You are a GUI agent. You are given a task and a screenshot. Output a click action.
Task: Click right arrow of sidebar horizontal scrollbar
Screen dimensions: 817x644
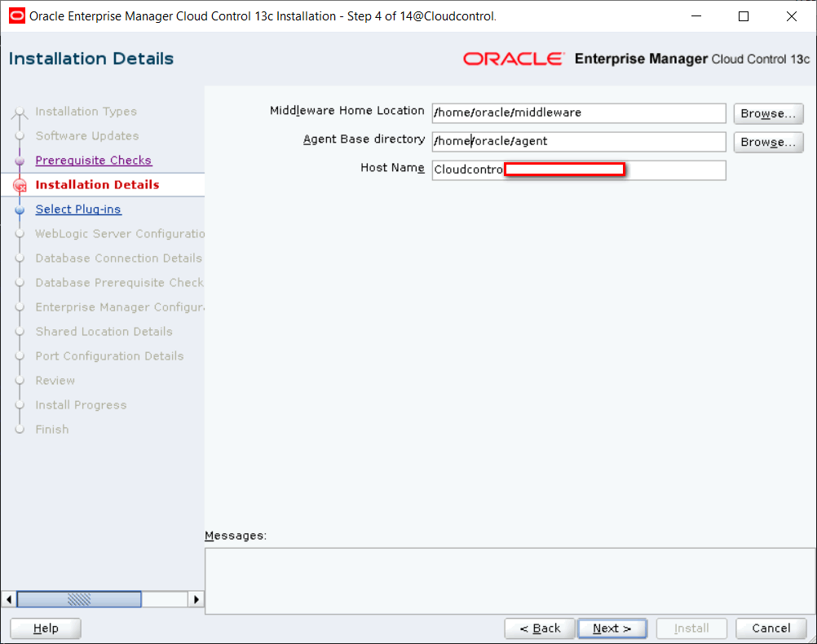(196, 599)
